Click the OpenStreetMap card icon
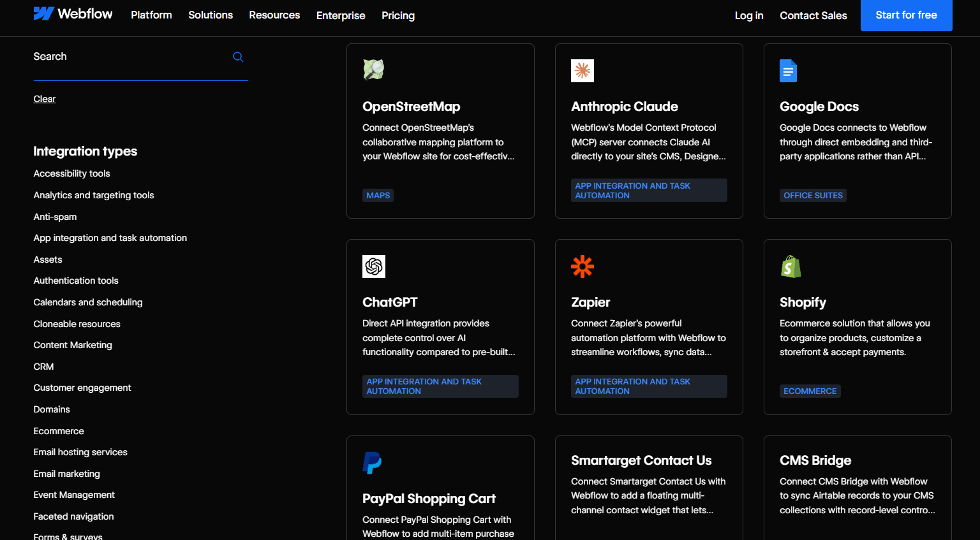Viewport: 980px width, 540px height. tap(373, 69)
